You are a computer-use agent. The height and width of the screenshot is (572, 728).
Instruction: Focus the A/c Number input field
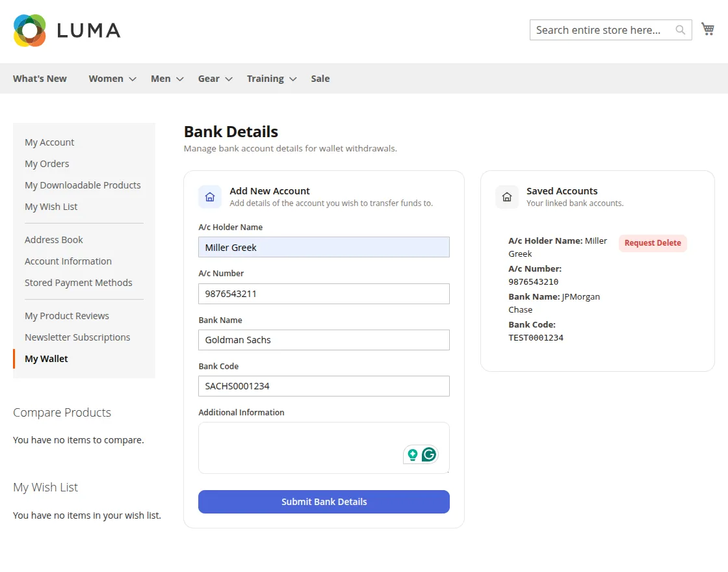(x=324, y=294)
